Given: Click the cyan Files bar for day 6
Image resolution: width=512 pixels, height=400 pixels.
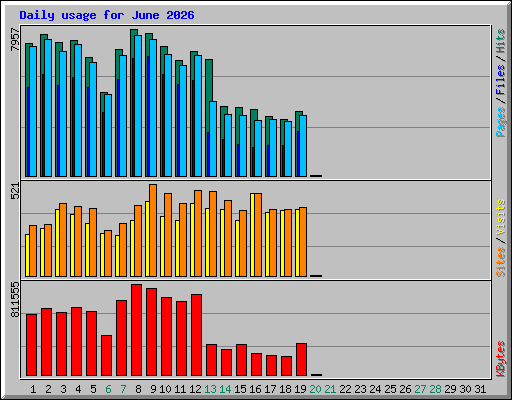Looking at the screenshot, I should pyautogui.click(x=108, y=135).
